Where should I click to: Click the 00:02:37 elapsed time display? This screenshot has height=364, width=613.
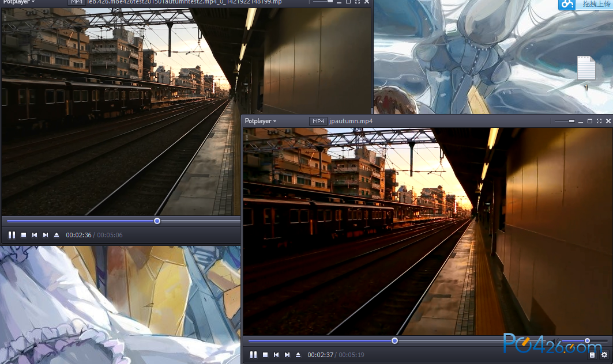click(320, 355)
